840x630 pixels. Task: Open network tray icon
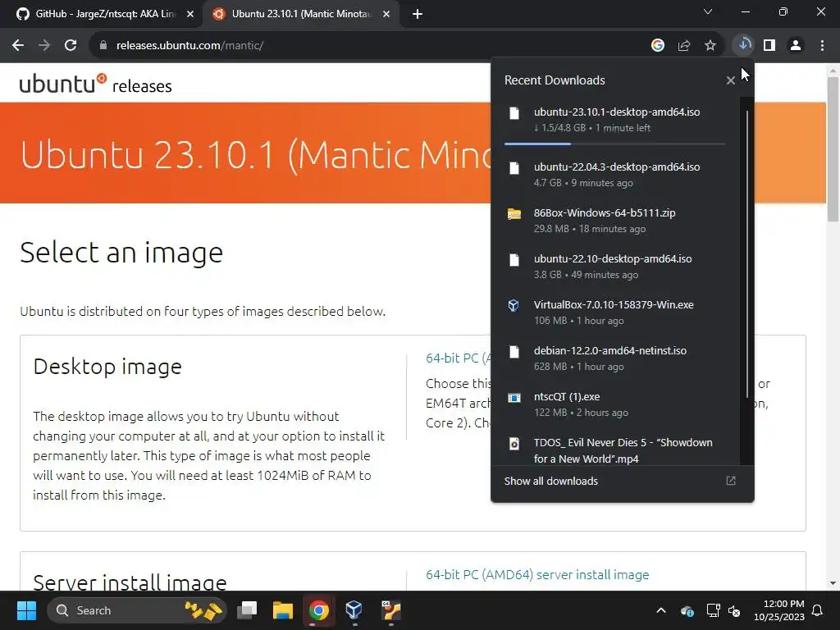(713, 610)
